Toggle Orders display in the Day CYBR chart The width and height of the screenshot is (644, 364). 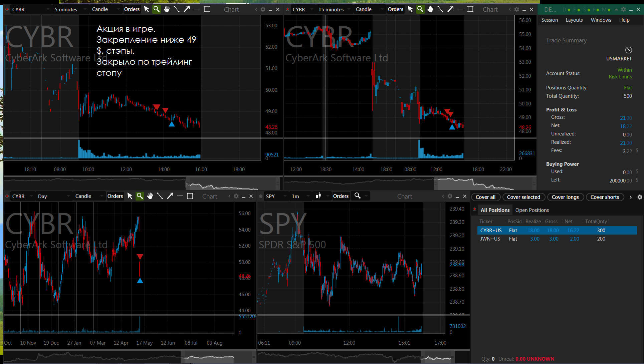[115, 196]
